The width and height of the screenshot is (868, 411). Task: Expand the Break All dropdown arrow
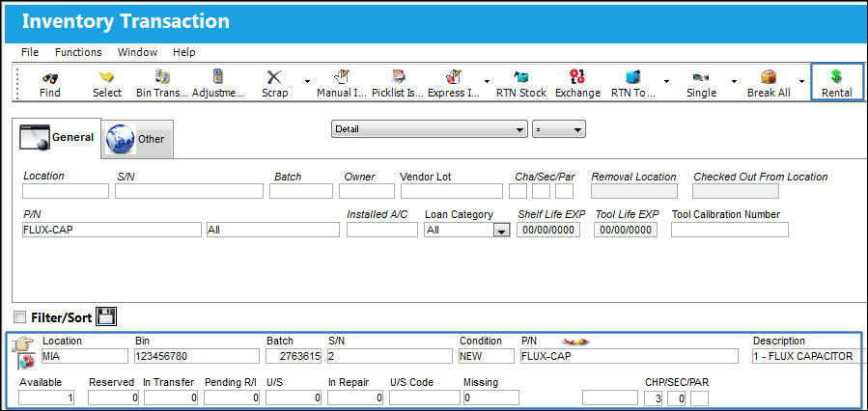[x=801, y=81]
